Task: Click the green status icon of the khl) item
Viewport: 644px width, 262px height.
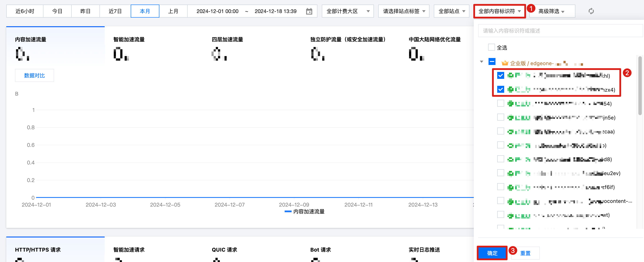Action: pyautogui.click(x=510, y=75)
